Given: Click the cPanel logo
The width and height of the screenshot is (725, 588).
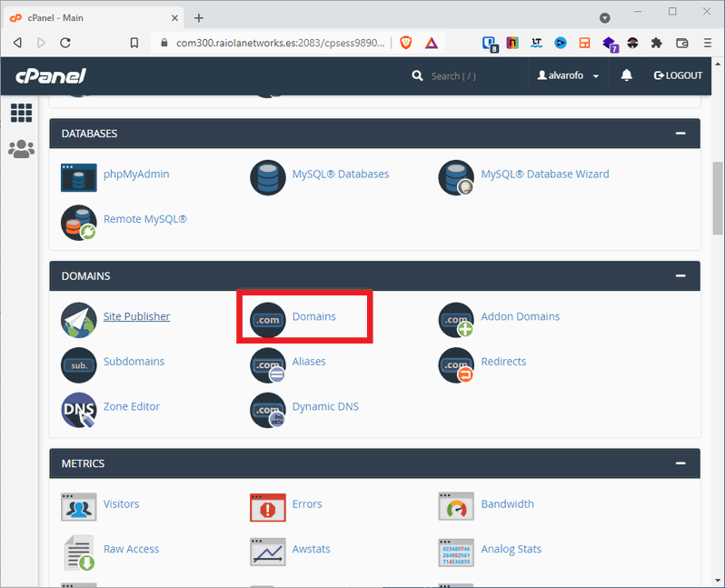Looking at the screenshot, I should [x=51, y=75].
